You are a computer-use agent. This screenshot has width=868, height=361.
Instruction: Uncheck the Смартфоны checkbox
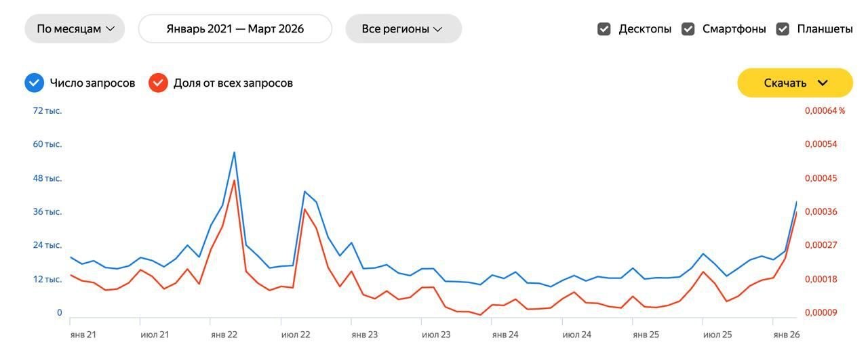click(688, 29)
